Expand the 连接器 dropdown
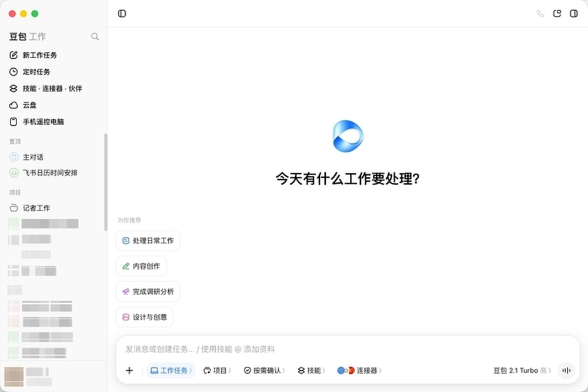The height and width of the screenshot is (392, 588). pyautogui.click(x=359, y=371)
